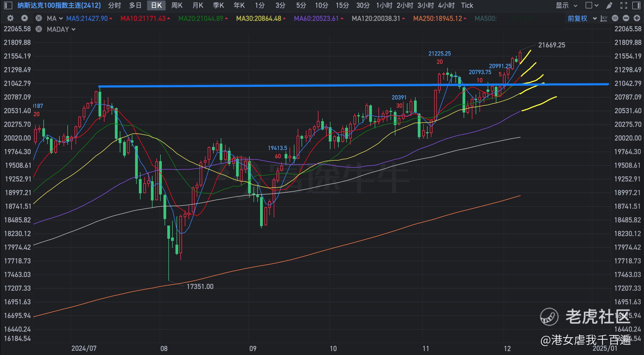
Task: Remove the MA indicator
Action: (39, 18)
